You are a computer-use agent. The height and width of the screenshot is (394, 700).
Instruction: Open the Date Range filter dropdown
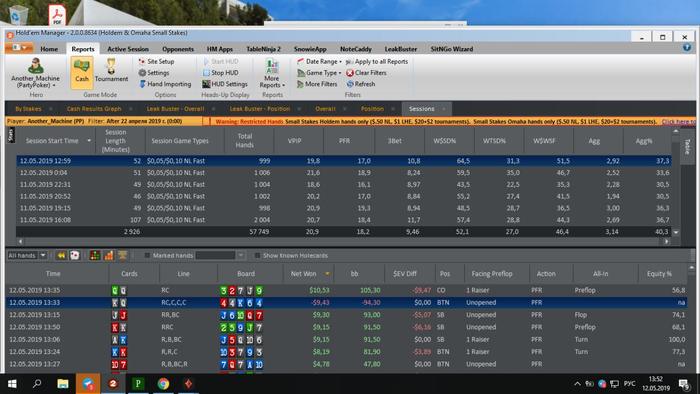tap(320, 62)
